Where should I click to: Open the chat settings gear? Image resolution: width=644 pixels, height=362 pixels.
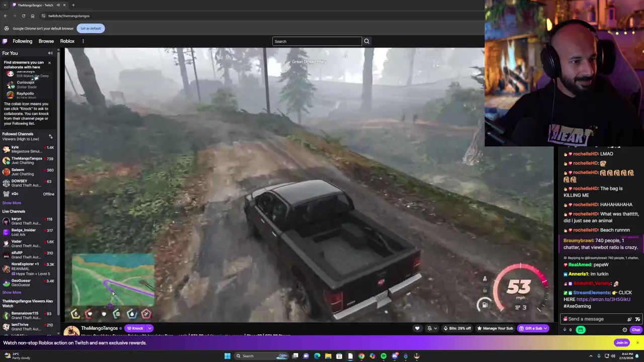pyautogui.click(x=625, y=330)
